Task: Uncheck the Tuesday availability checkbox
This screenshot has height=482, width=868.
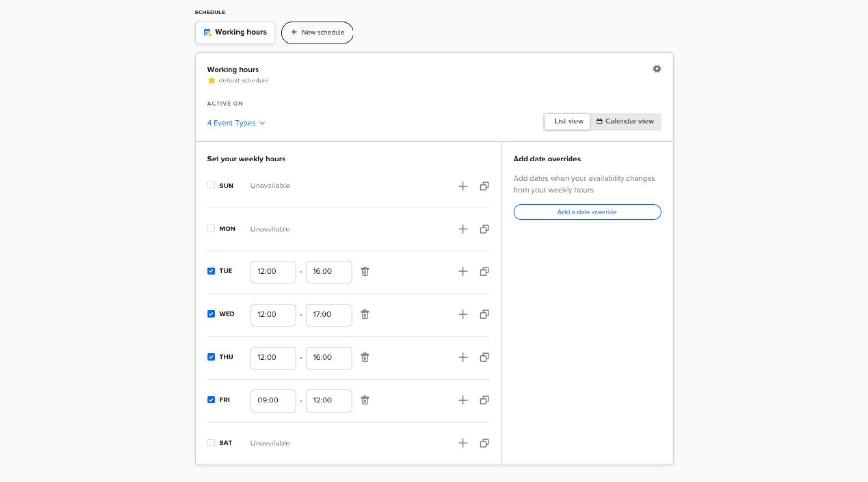Action: pyautogui.click(x=211, y=271)
